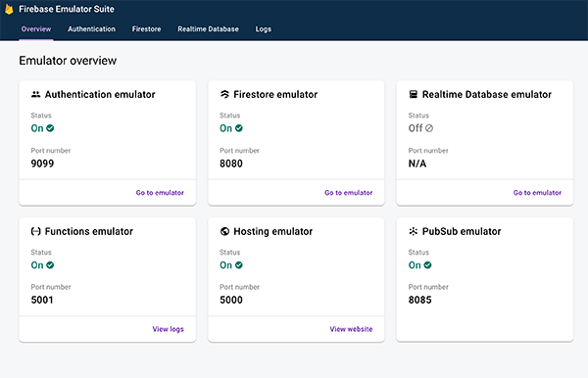Click Firestore emulator On status text
Screen dimensions: 588x378
(x=225, y=128)
